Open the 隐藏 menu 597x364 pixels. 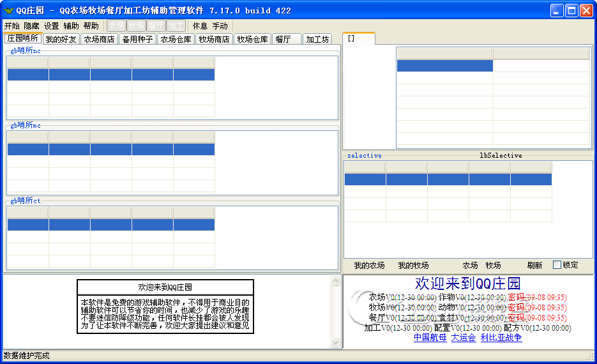tap(31, 26)
